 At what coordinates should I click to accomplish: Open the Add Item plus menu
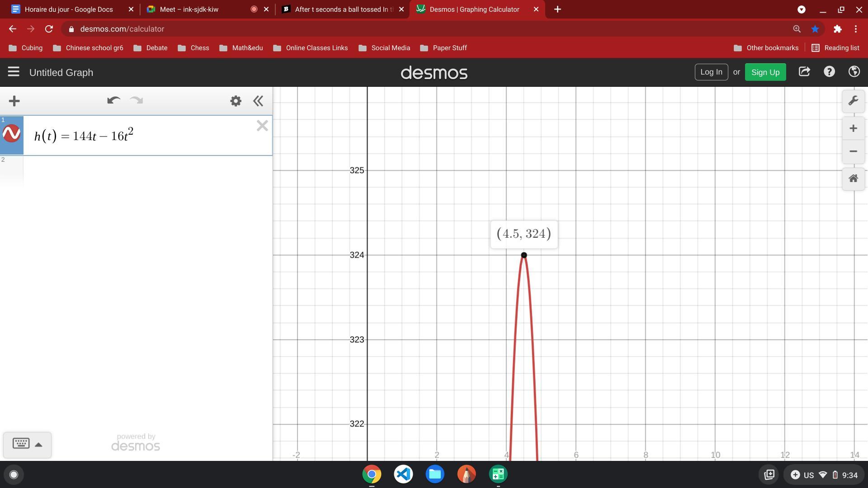[14, 101]
